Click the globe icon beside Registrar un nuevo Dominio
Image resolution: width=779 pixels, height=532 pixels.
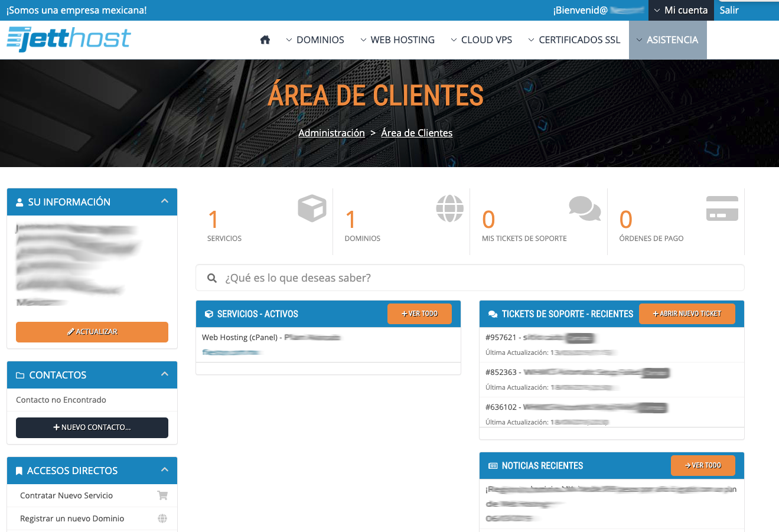coord(162,518)
